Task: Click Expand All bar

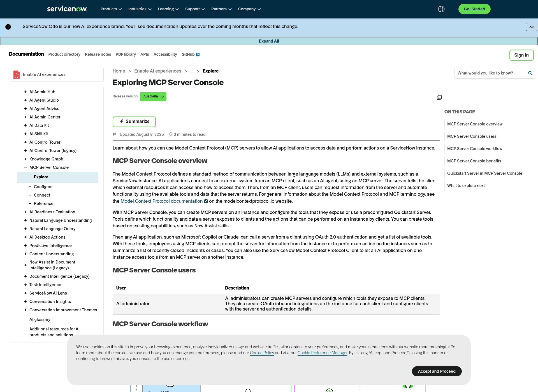Action: click(269, 41)
